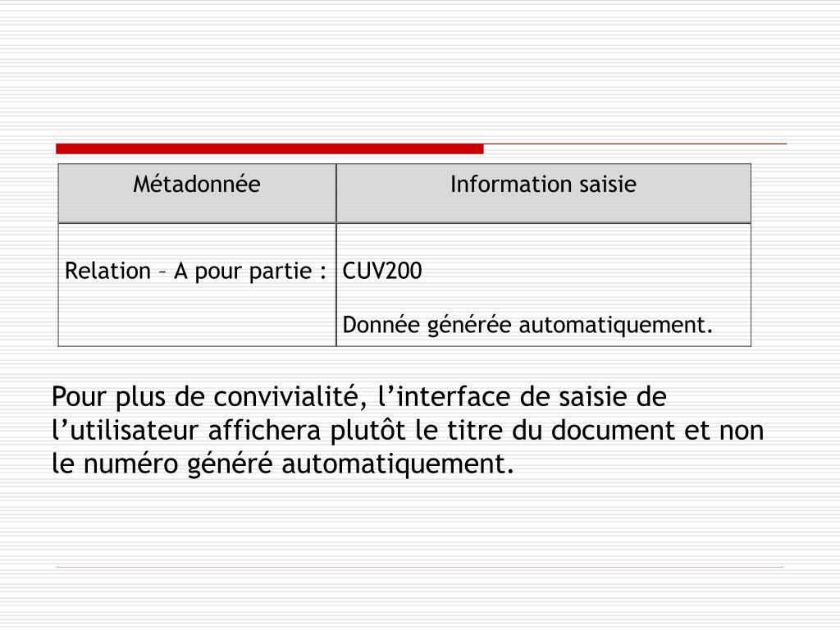Click the thick red bar above the table
This screenshot has width=840, height=630.
[x=269, y=149]
